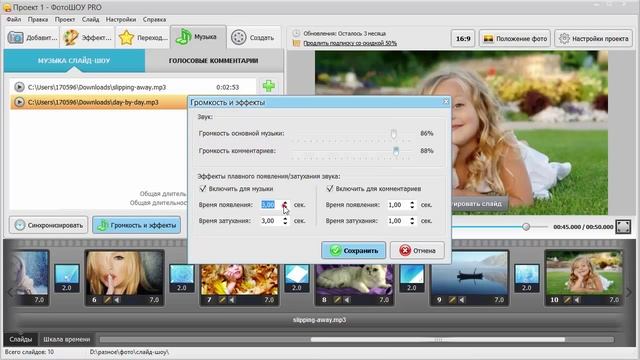Click the sound icon on slide 9
Viewport: 640px width, 360px height.
pos(462,300)
